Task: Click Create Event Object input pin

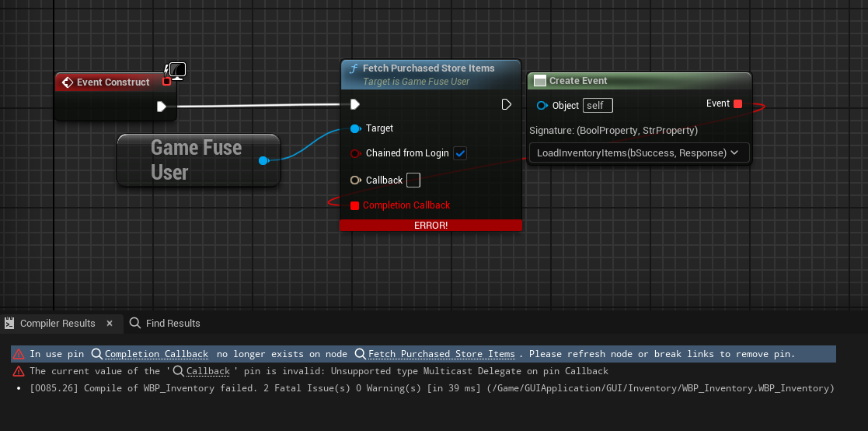Action: [x=542, y=105]
